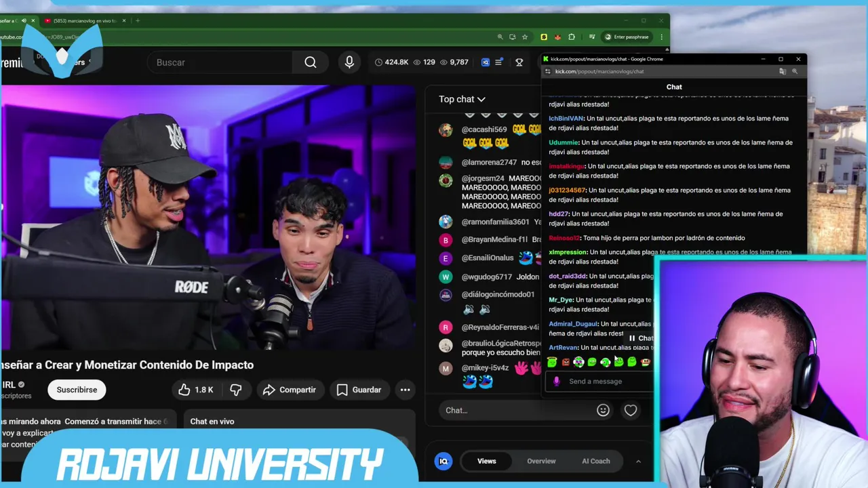Pick the angry red emote in Kick chat

pos(566,363)
